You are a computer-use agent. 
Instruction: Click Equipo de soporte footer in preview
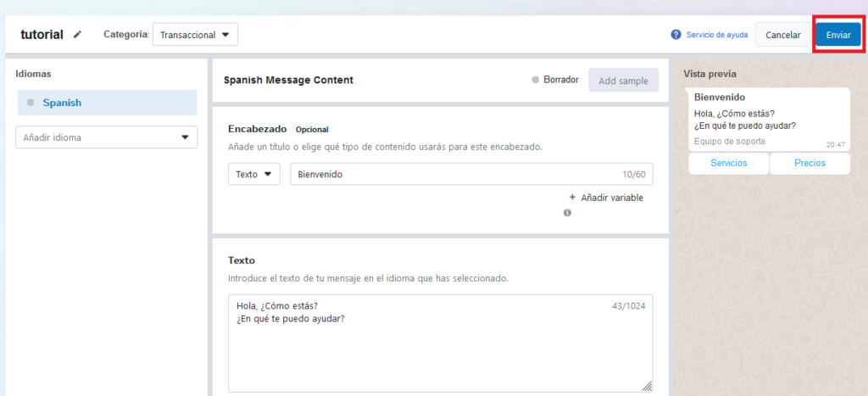730,142
